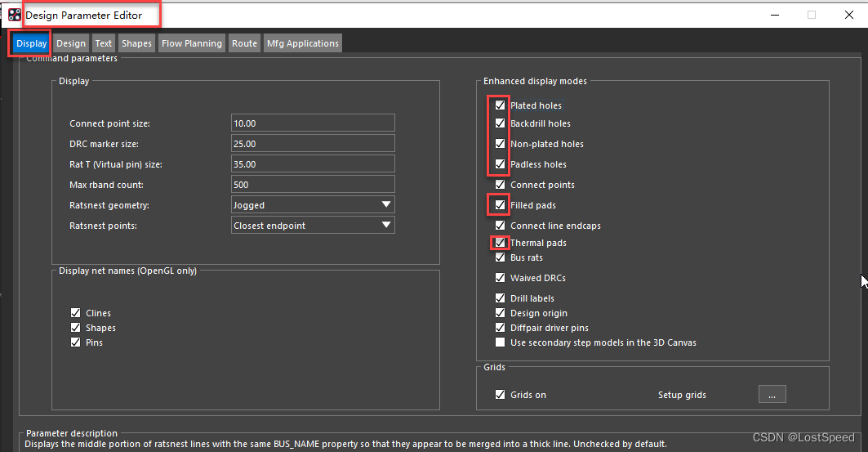Open the Setup grids ellipsis button
This screenshot has width=868, height=452.
click(772, 395)
